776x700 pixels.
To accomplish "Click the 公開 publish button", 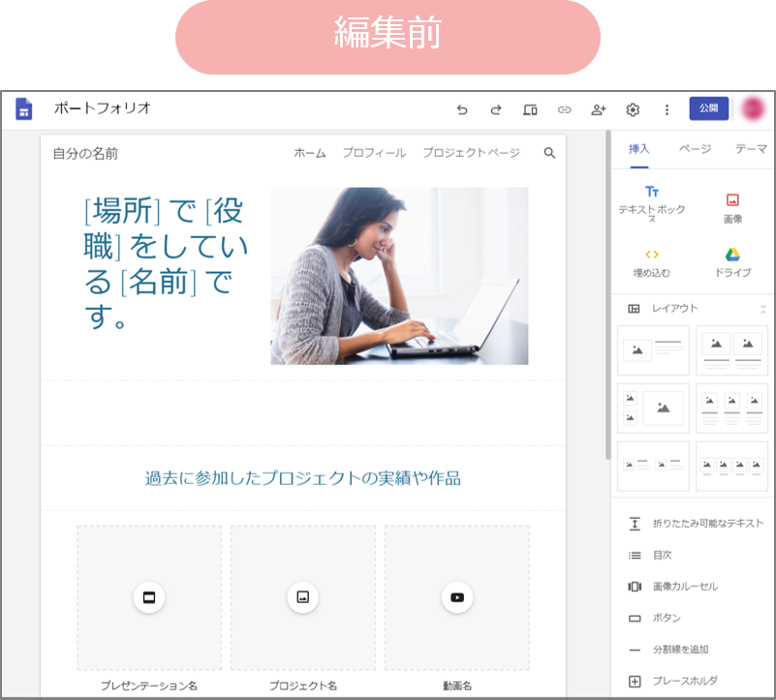I will [x=709, y=108].
